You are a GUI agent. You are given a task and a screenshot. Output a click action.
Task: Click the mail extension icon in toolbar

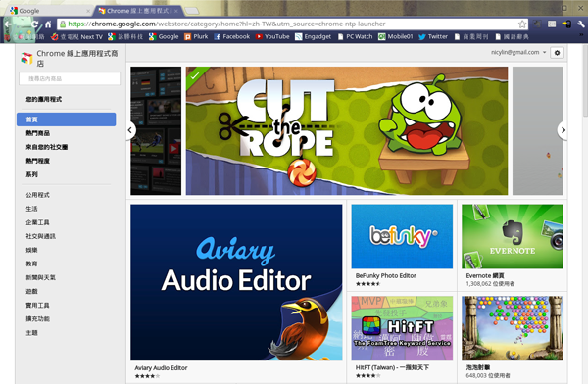click(552, 24)
